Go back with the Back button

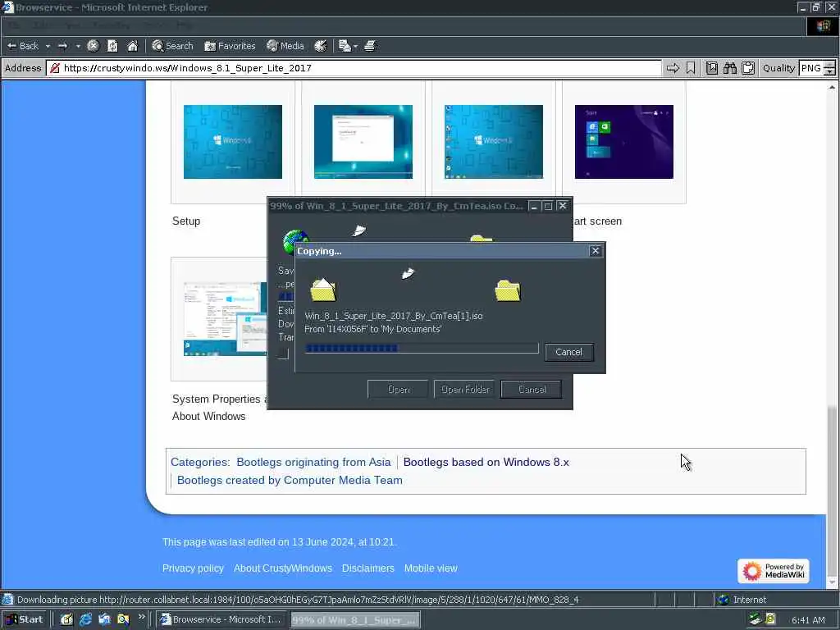tap(22, 46)
